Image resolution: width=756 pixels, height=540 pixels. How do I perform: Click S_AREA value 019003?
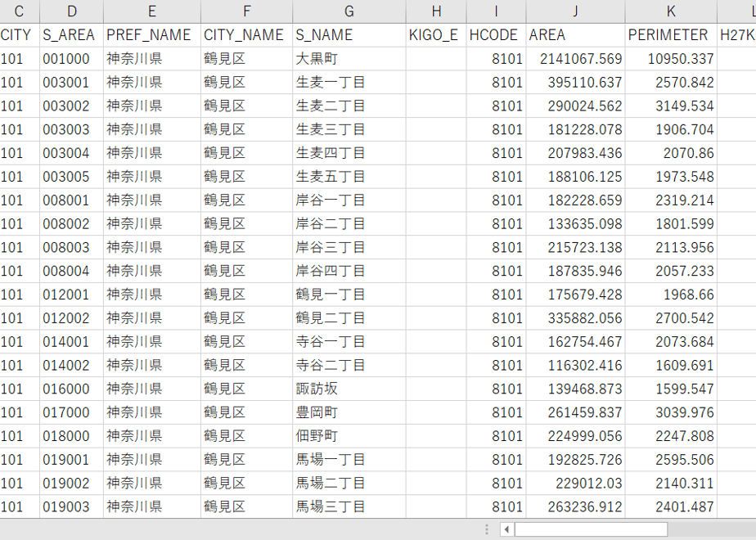[x=71, y=507]
